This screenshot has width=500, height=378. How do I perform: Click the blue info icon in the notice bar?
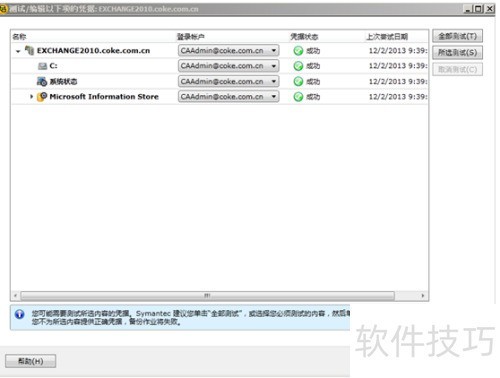click(20, 314)
